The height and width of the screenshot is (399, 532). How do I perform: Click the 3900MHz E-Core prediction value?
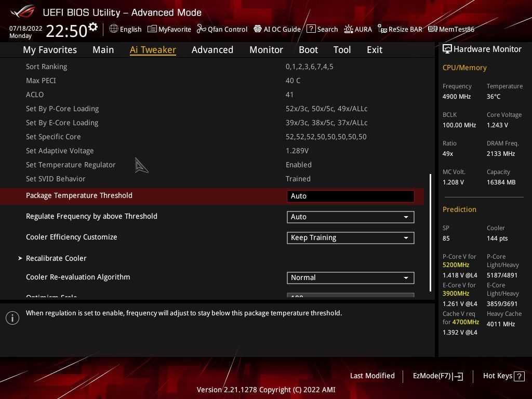pos(456,294)
